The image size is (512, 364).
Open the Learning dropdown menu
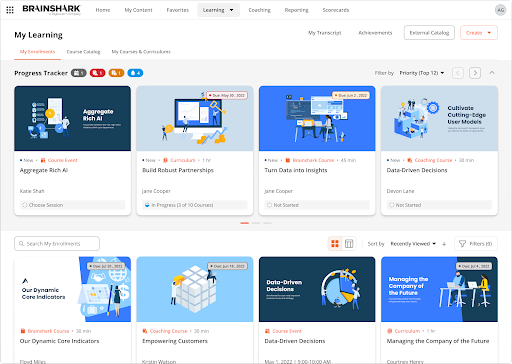coord(218,10)
